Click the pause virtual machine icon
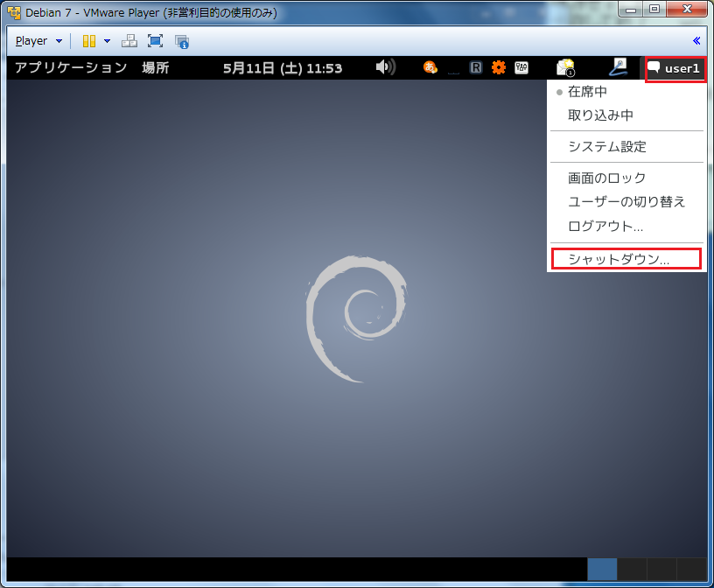Image resolution: width=714 pixels, height=588 pixels. click(88, 41)
